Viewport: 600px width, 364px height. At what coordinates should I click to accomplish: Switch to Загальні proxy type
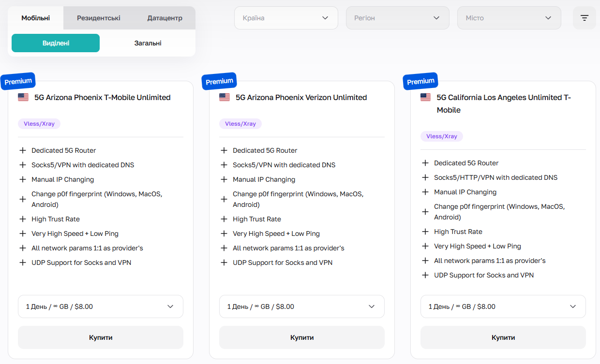tap(148, 43)
